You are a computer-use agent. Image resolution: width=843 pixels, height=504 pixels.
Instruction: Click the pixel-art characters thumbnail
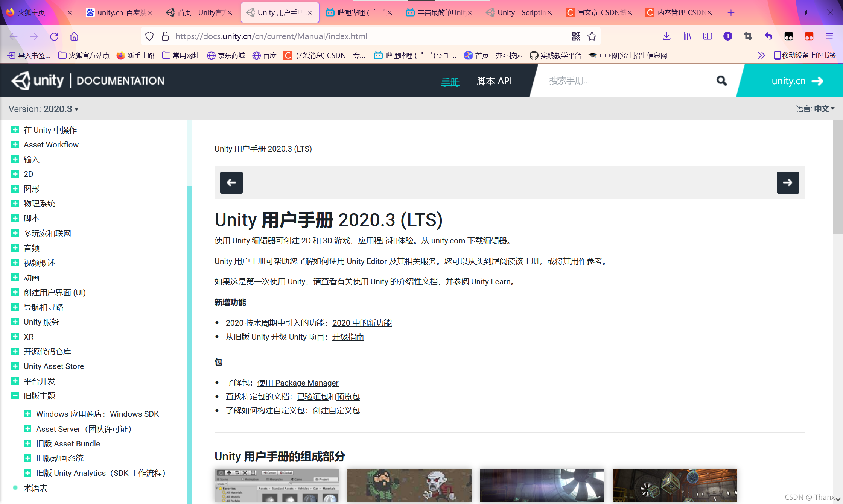409,486
